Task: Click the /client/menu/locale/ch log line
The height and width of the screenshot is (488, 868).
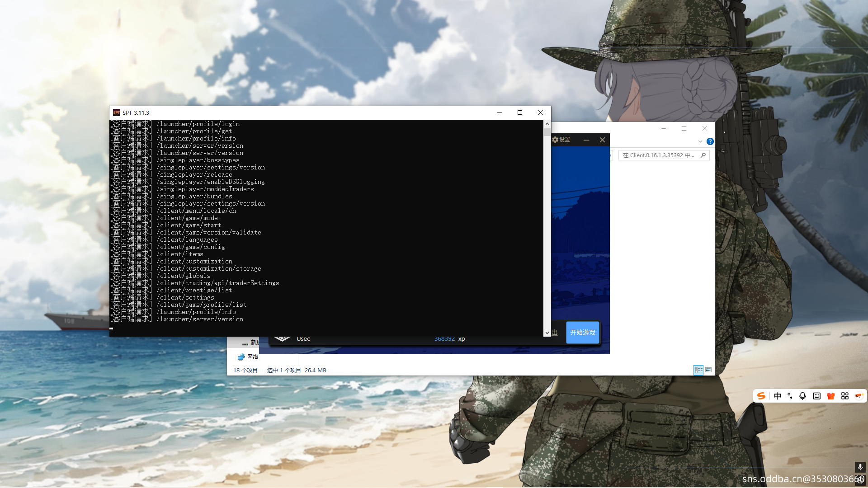Action: pyautogui.click(x=173, y=211)
